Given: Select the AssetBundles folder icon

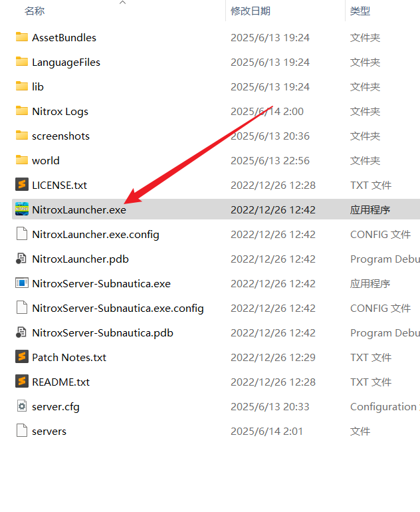Looking at the screenshot, I should coord(22,37).
